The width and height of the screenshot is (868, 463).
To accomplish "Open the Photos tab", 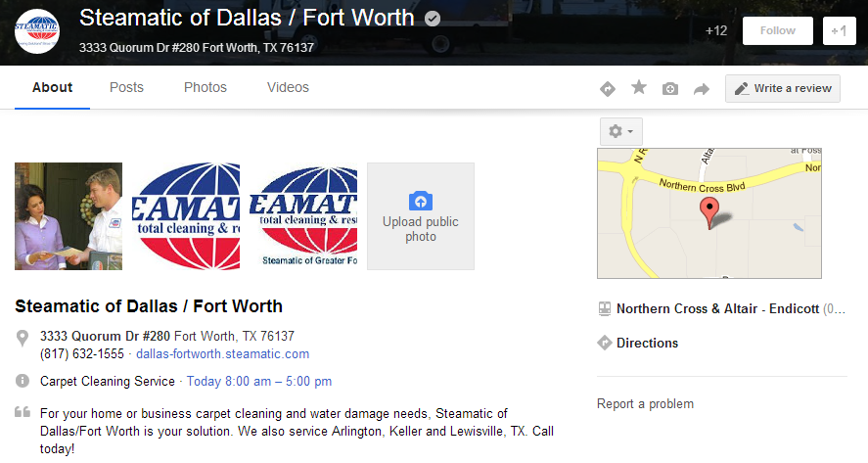I will tap(206, 87).
